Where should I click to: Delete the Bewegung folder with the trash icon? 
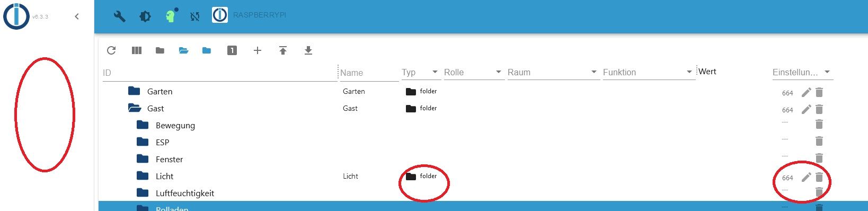pyautogui.click(x=819, y=124)
